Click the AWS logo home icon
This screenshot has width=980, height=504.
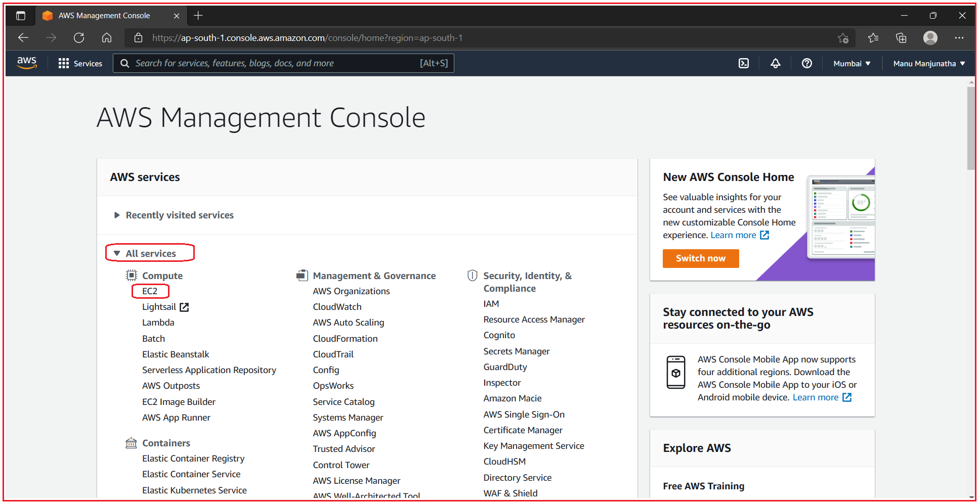coord(27,63)
